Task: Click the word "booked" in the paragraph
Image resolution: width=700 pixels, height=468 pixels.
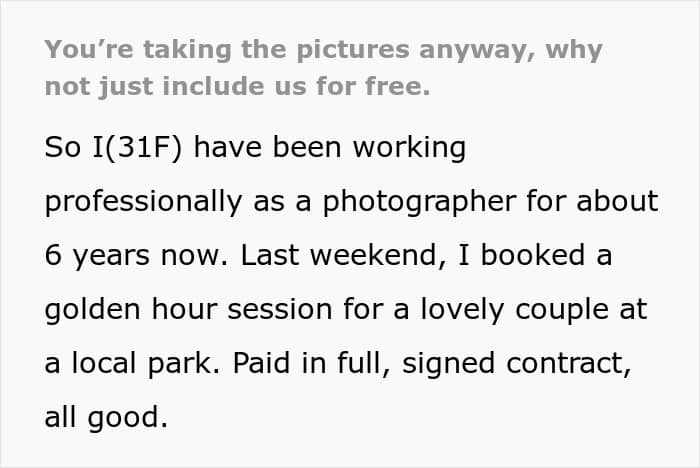Action: 532,255
